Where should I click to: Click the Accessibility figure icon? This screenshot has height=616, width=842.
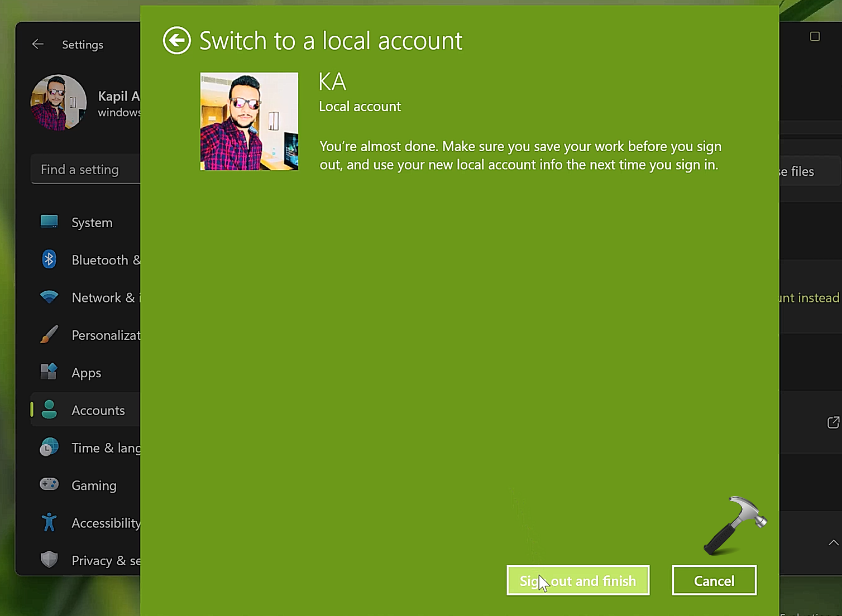pos(49,522)
